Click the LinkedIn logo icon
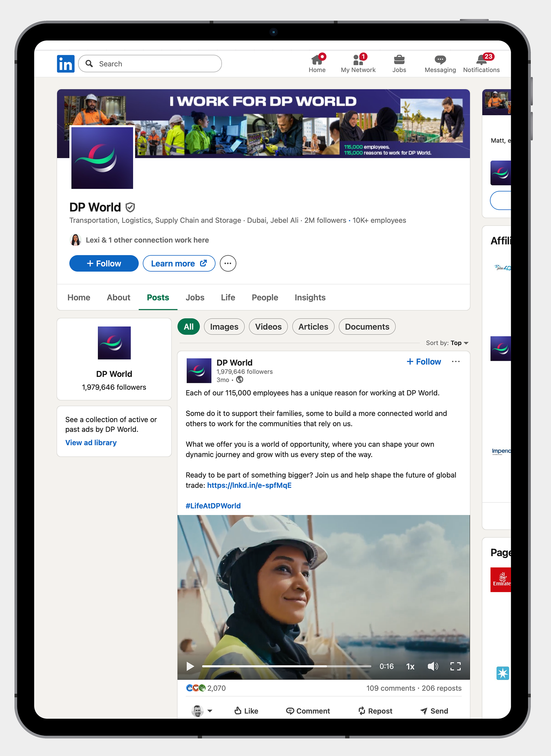This screenshot has height=756, width=551. pos(65,64)
